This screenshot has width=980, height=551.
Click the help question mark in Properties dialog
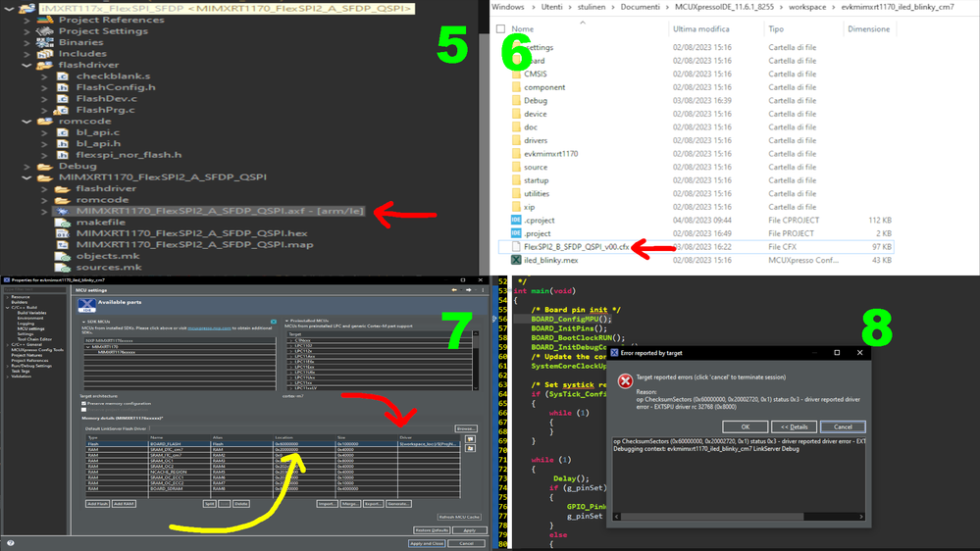tap(10, 543)
